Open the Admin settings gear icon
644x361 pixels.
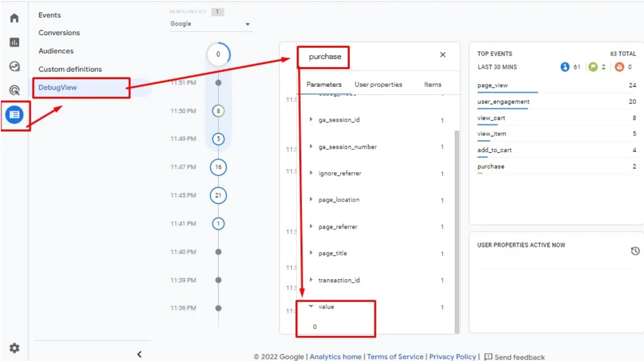tap(14, 348)
